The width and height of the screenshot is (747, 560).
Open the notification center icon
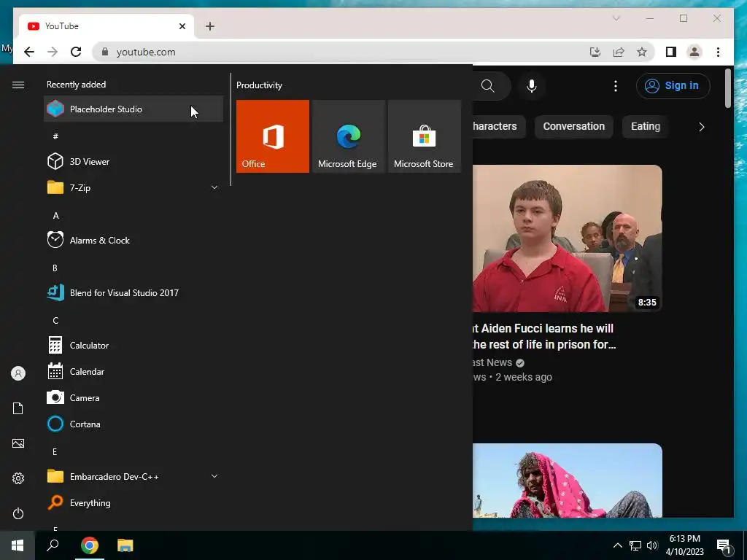click(724, 545)
